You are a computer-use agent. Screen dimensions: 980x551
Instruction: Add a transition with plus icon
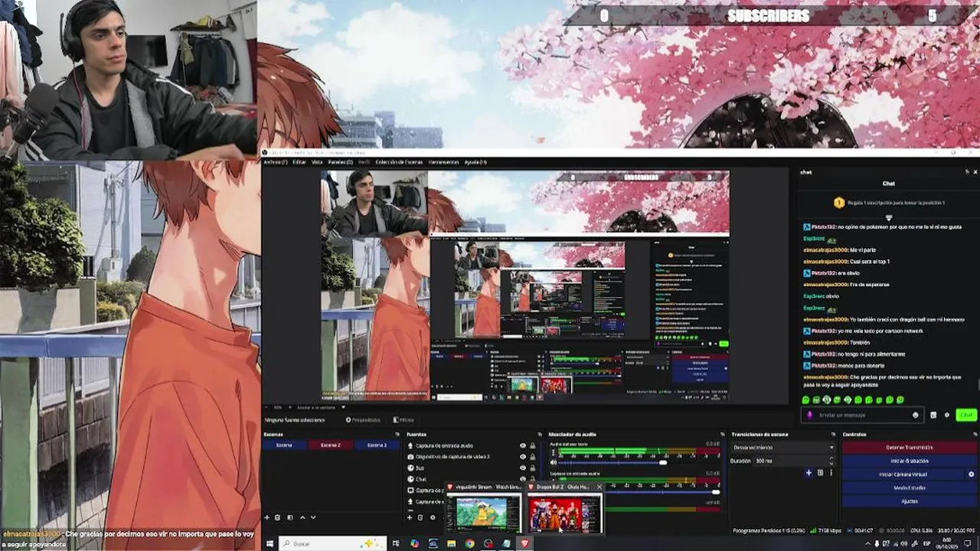click(808, 473)
